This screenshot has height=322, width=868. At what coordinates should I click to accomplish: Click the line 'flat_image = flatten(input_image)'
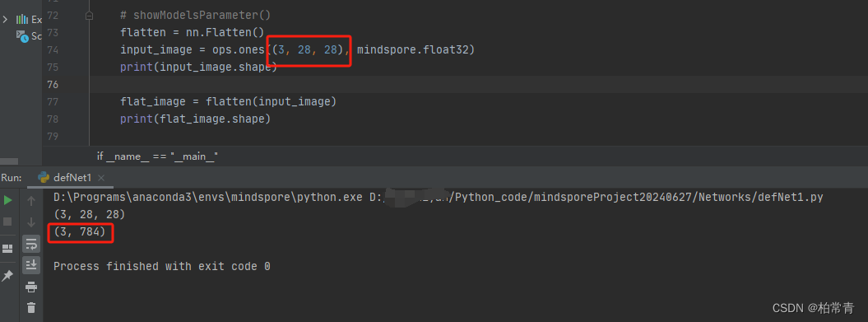pyautogui.click(x=228, y=101)
